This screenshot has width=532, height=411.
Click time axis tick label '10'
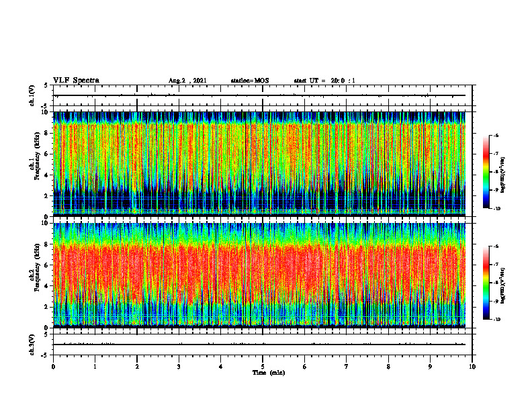click(472, 367)
